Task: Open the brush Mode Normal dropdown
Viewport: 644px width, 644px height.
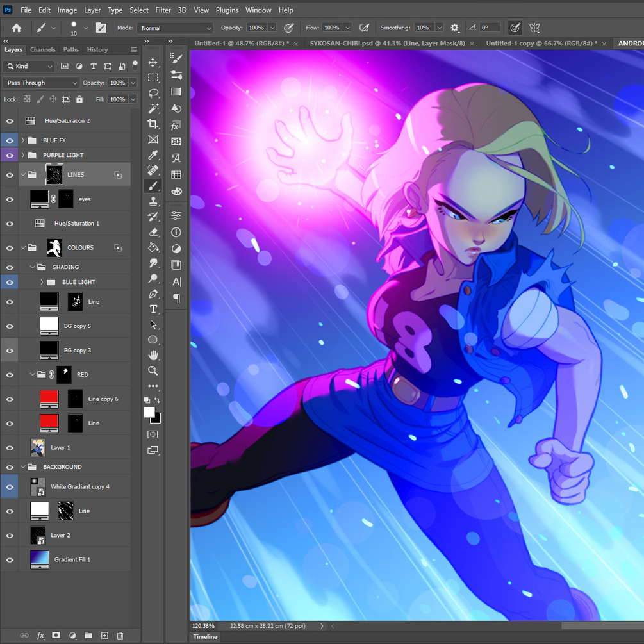Action: click(176, 28)
